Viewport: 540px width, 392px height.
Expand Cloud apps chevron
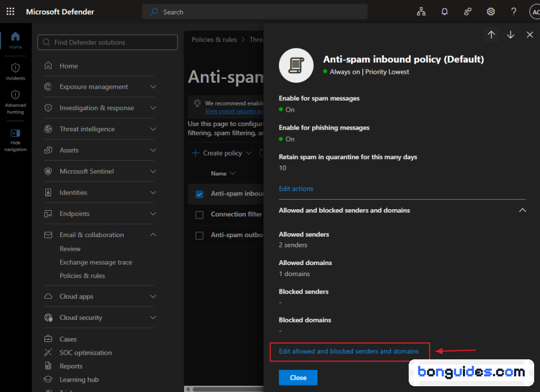[x=153, y=296]
